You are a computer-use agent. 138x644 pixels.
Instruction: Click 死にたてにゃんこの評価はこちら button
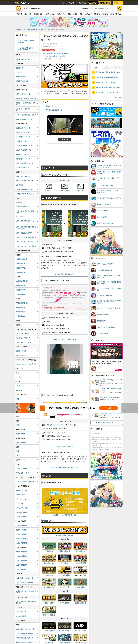[65, 339]
